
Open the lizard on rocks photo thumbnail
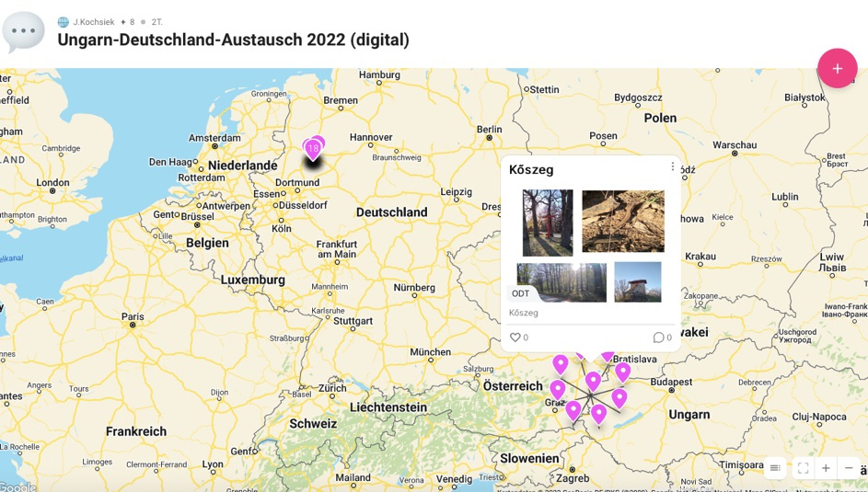pos(622,222)
